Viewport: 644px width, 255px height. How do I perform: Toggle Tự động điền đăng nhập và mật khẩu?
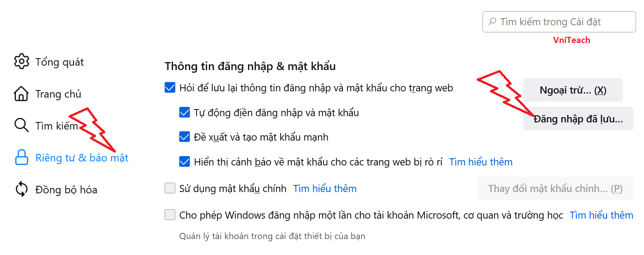(185, 112)
